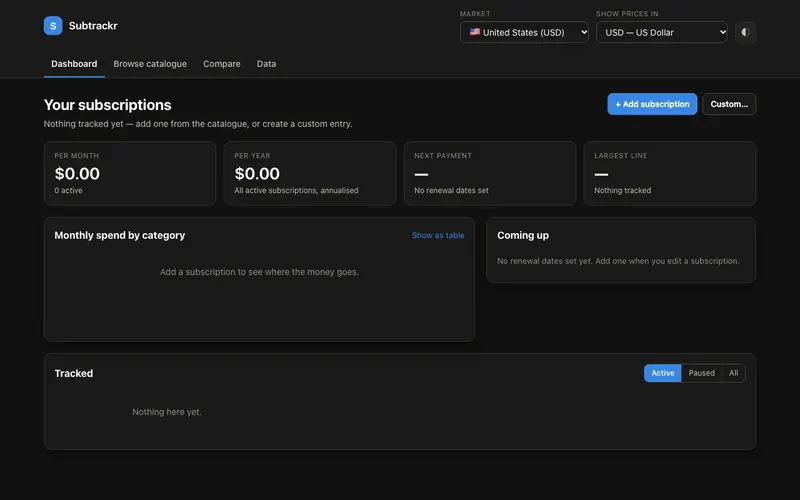The image size is (800, 500).
Task: Click the Add subscription button
Action: coord(652,104)
